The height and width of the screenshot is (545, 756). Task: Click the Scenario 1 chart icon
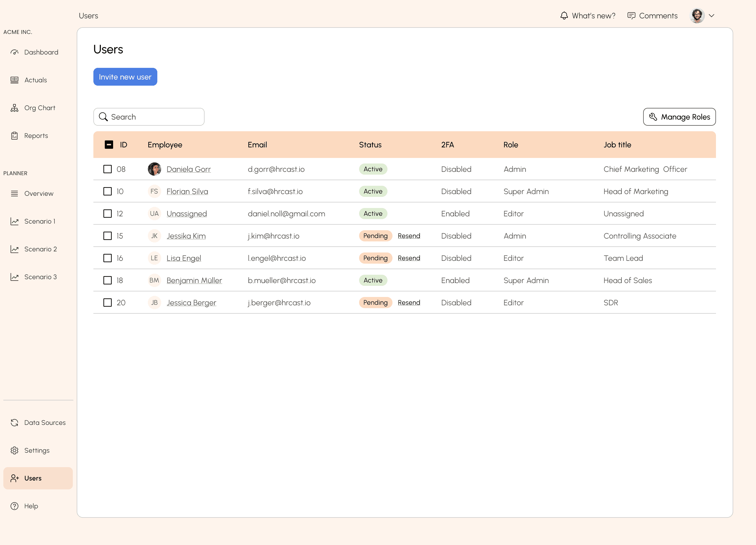coord(15,221)
